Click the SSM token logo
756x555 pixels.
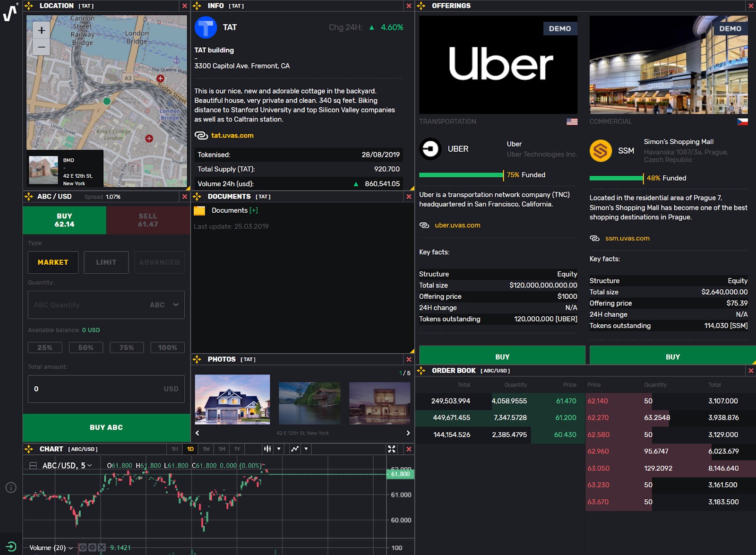coord(601,151)
